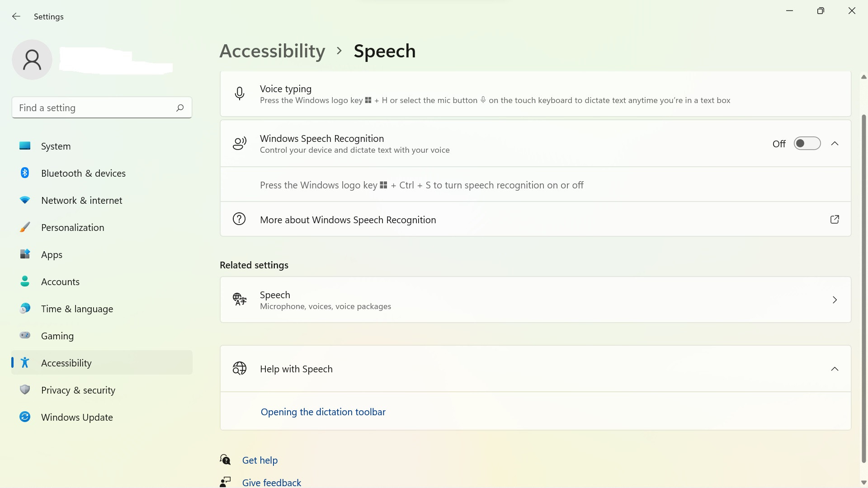This screenshot has width=868, height=488.
Task: Click the Speech language icon under Related settings
Action: pos(240,300)
